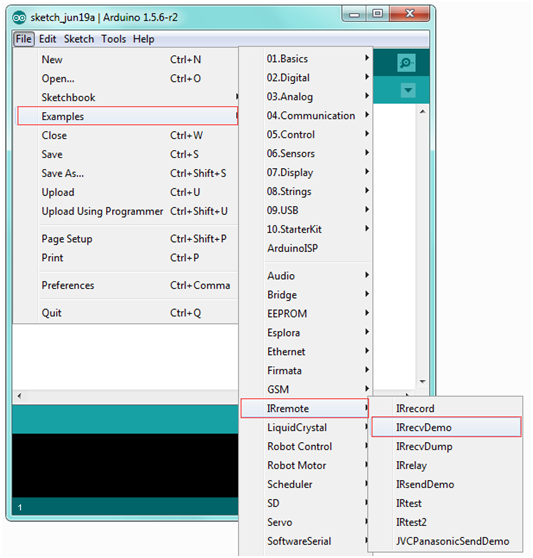Open the Edit menu

coord(47,39)
